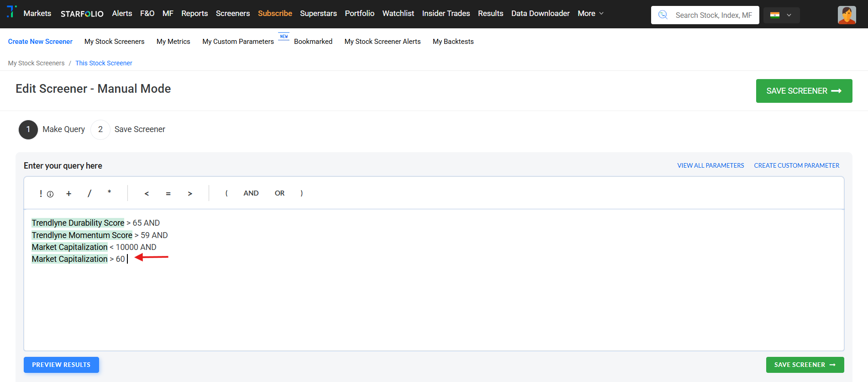Viewport: 868px width, 382px height.
Task: Click the search magnifier icon
Action: coord(663,15)
